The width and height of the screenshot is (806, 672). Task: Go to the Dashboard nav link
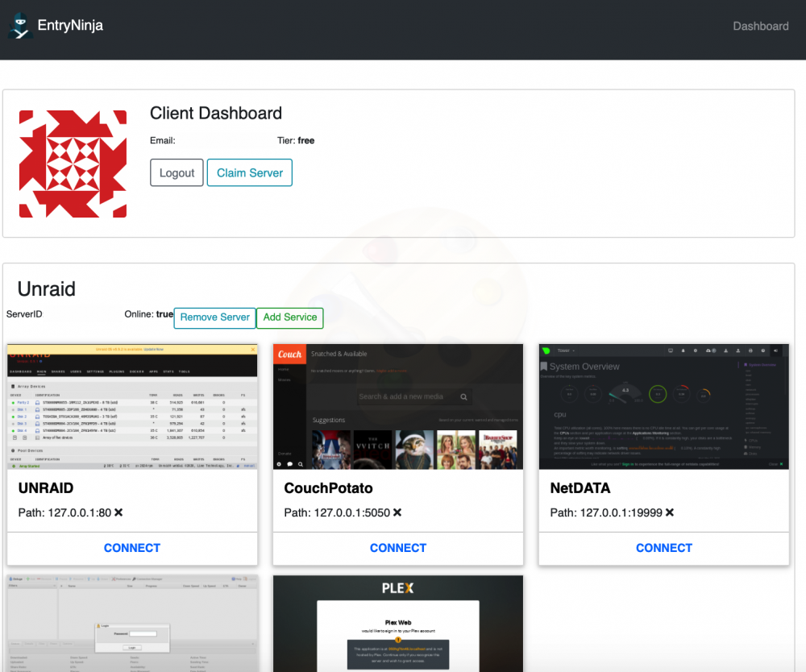[x=760, y=27]
